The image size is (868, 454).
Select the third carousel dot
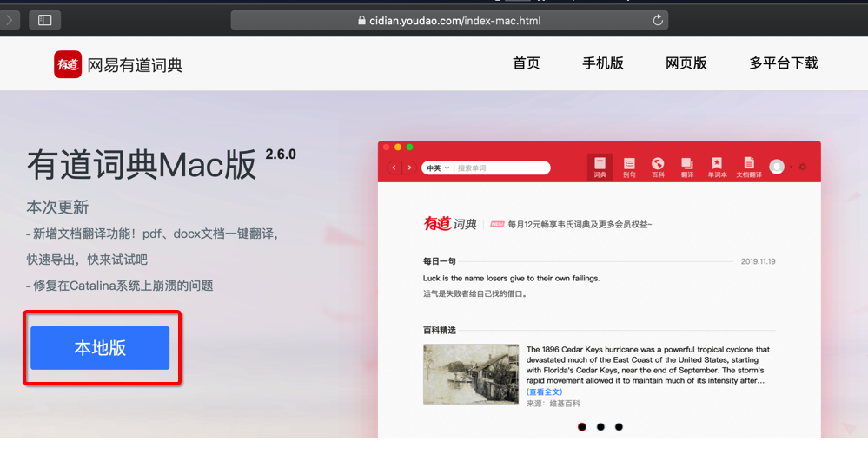tap(619, 427)
